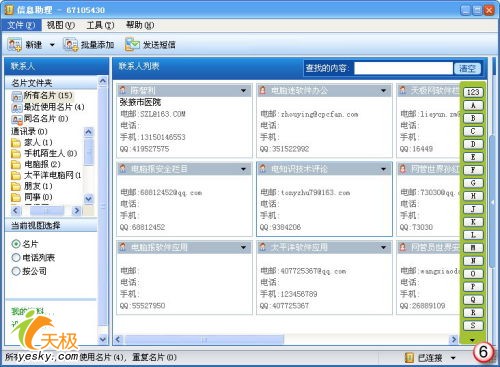Viewport: 500px width, 367px height.
Task: Select the 按公司 view radio button
Action: [x=16, y=271]
